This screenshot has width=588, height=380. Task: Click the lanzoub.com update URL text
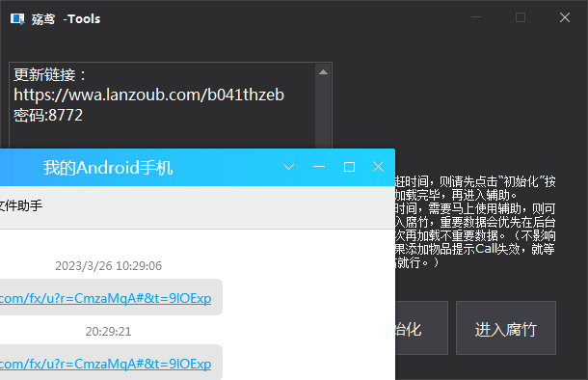tap(148, 95)
